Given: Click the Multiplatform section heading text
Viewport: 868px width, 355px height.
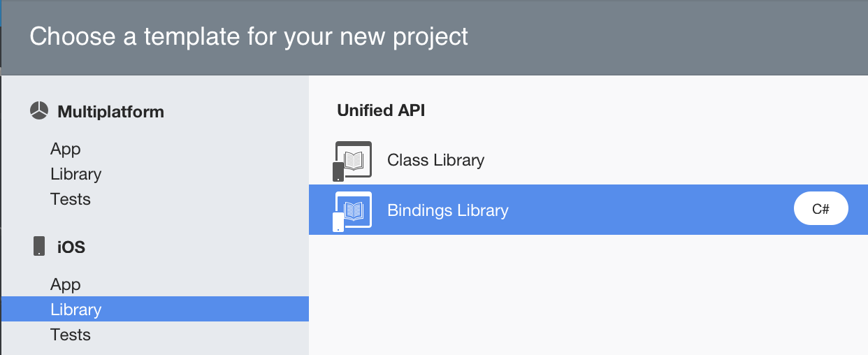Looking at the screenshot, I should [x=110, y=112].
